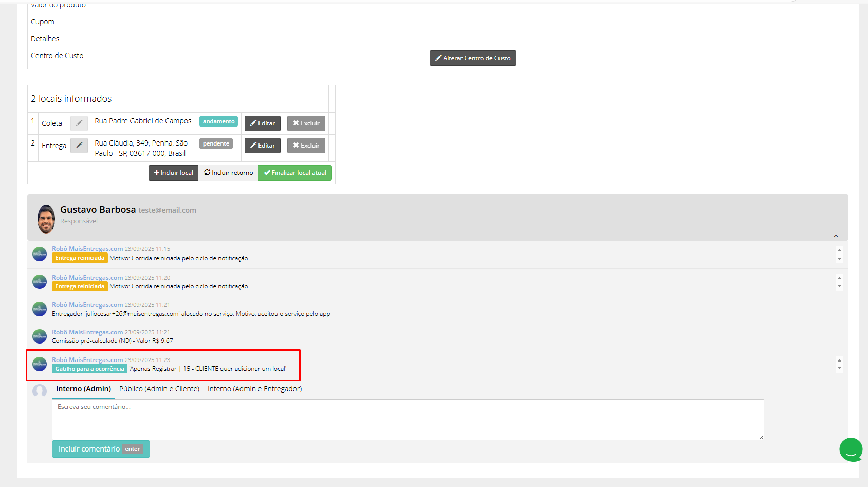Viewport: 868px width, 487px height.
Task: Switch to Interno (Admin e Entregador) tab
Action: pos(255,389)
